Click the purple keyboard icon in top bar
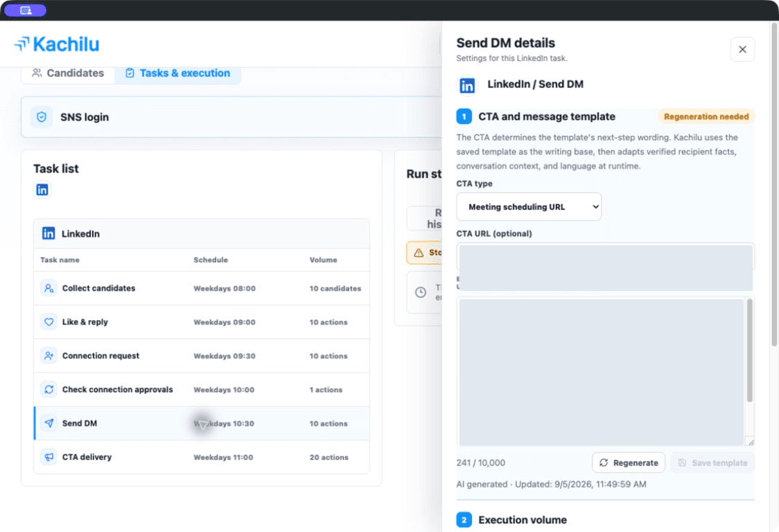This screenshot has width=779, height=532. (26, 10)
